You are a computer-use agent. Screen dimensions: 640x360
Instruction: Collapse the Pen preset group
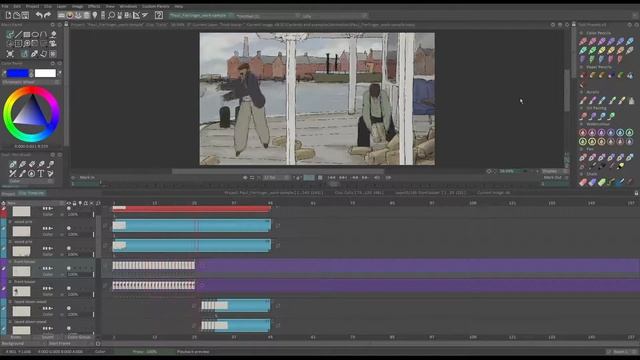(x=582, y=149)
